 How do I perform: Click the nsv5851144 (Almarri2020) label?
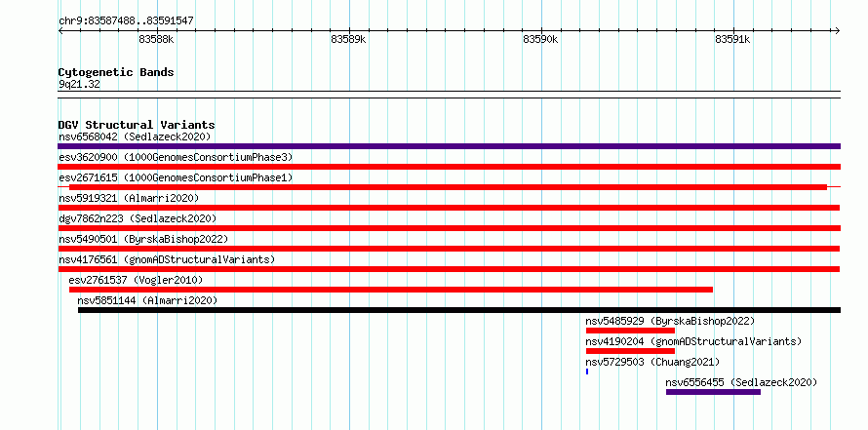(147, 300)
